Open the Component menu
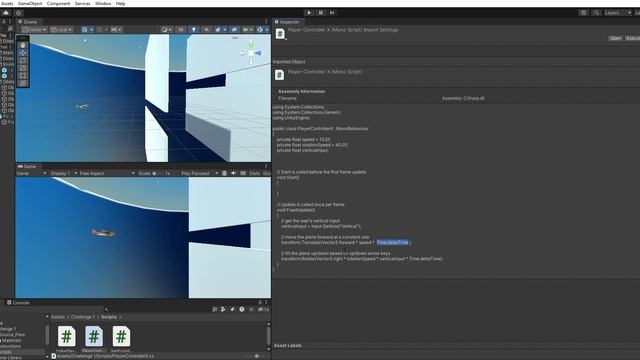This screenshot has width=640, height=360. click(x=58, y=3)
